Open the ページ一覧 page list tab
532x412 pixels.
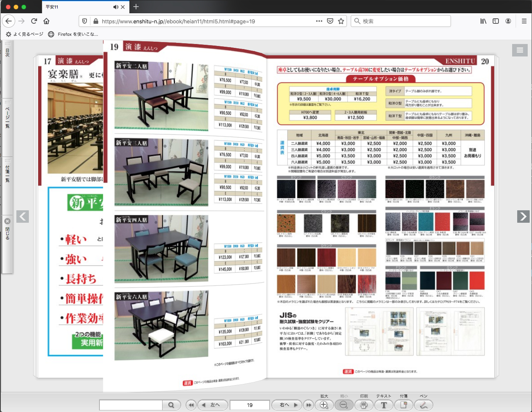[x=7, y=117]
